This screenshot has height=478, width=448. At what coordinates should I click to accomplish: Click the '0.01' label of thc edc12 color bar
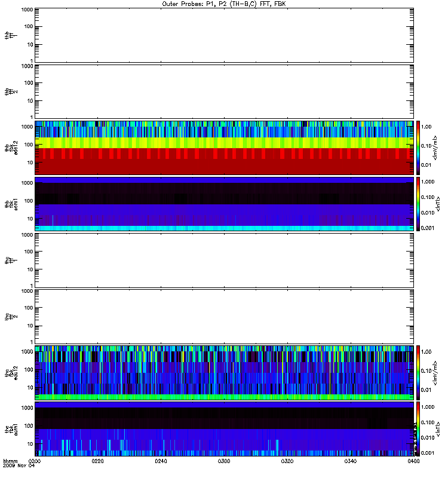426,390
